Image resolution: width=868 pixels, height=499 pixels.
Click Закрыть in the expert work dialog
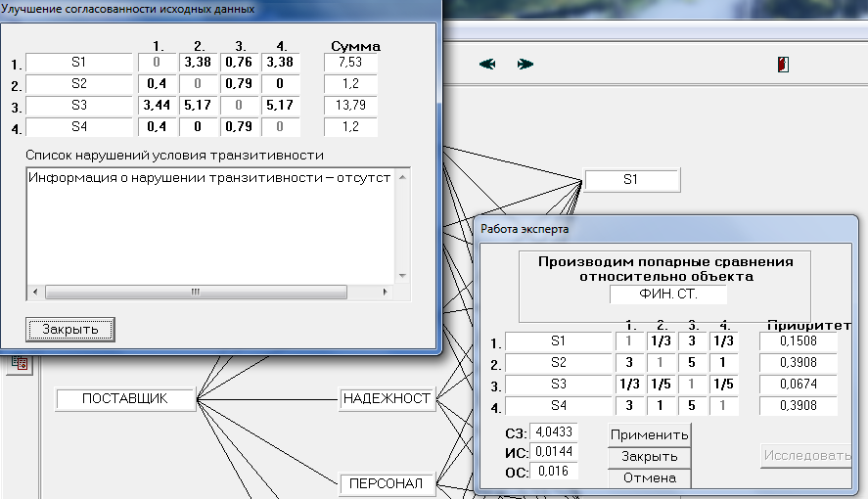(650, 456)
